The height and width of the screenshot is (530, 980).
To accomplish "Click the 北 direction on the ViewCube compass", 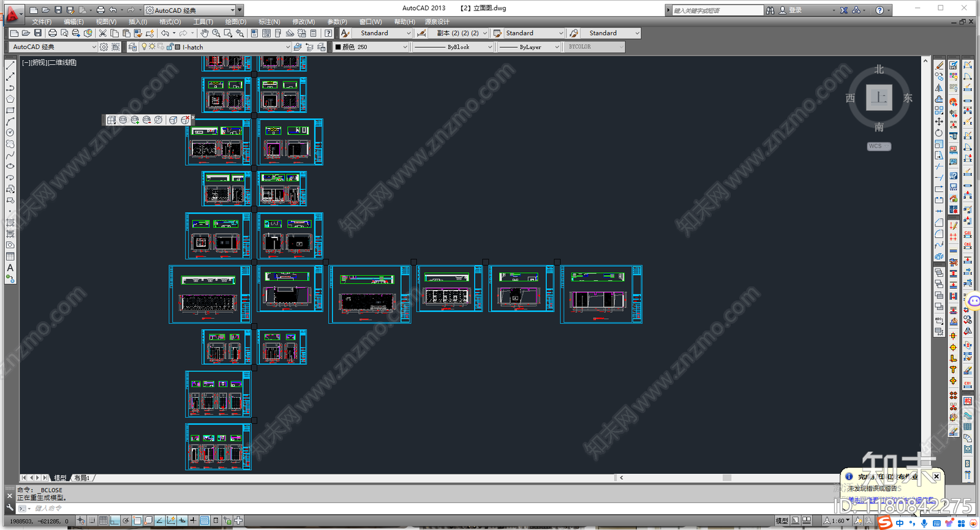I will (x=879, y=70).
